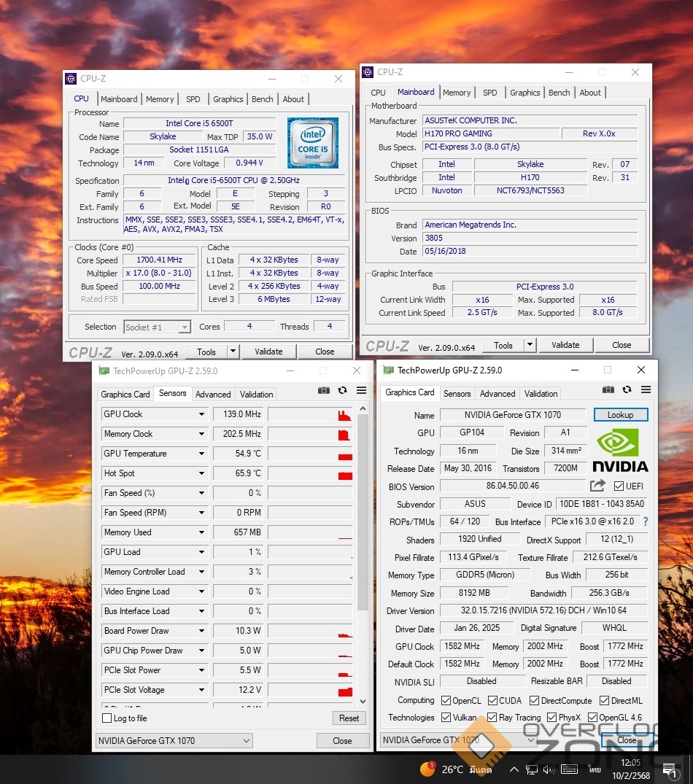Open the Socket #1 selection dropdown
The image size is (693, 784).
[185, 327]
